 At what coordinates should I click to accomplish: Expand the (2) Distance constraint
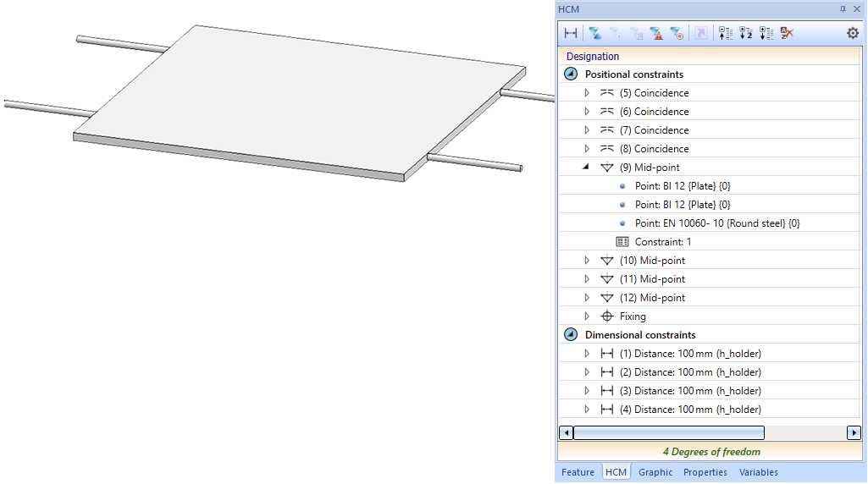(x=587, y=371)
